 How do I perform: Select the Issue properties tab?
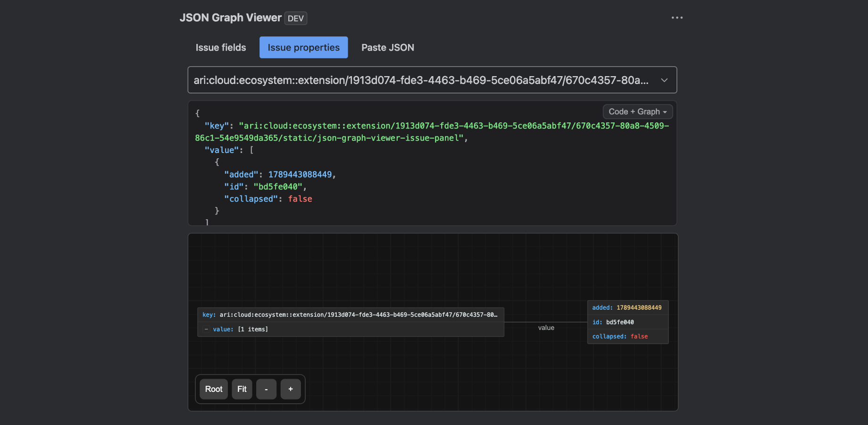(x=303, y=47)
